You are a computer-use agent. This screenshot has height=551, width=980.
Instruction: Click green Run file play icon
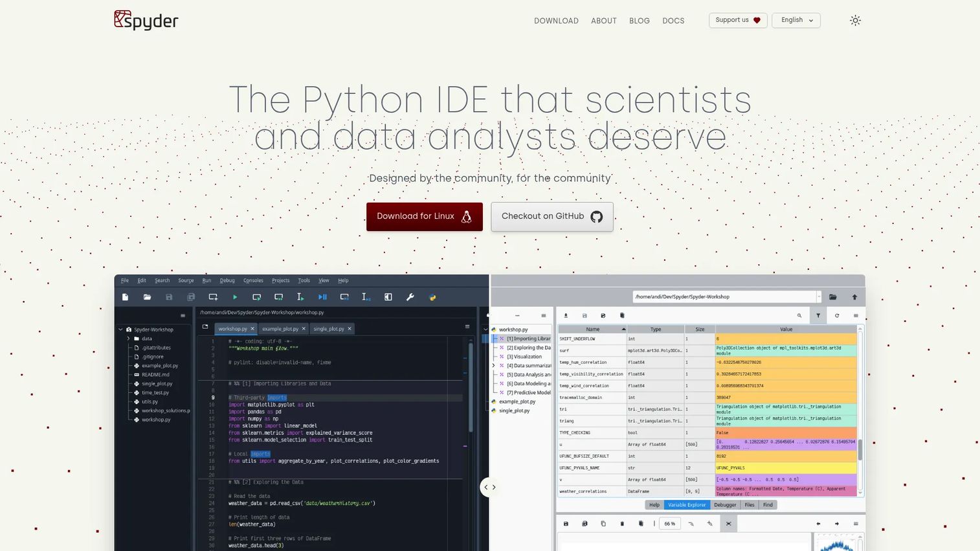[x=235, y=297]
